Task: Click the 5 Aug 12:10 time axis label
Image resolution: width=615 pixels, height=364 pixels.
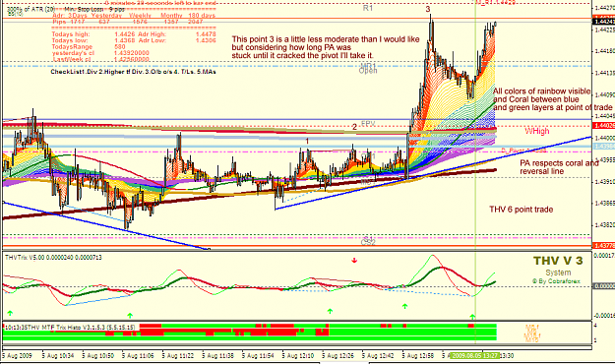Action: pos(298,356)
